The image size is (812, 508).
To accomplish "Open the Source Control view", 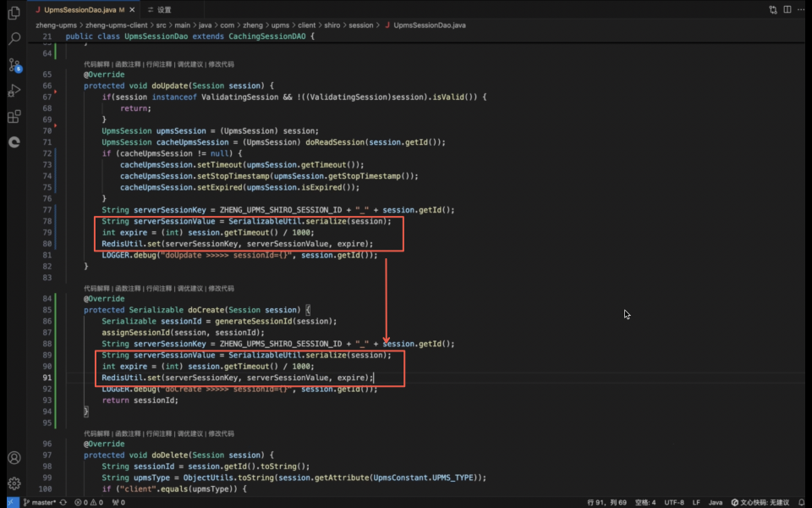I will [14, 65].
